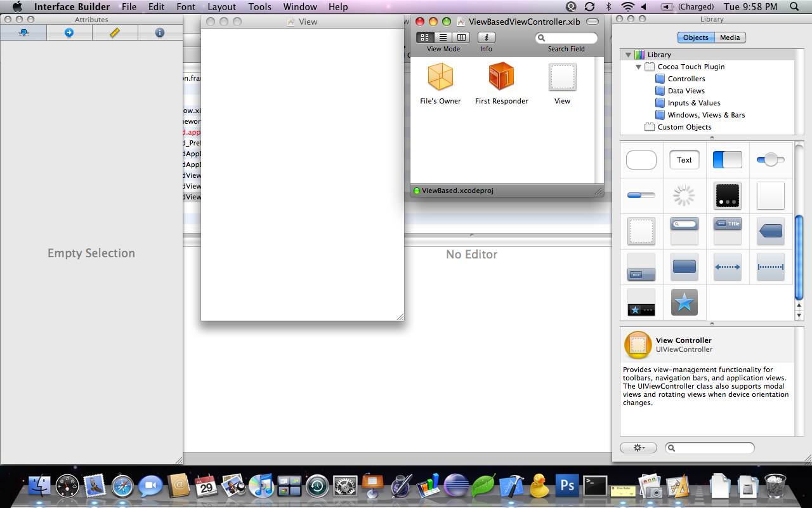Pick the Search Bar object in Library
Viewport: 812px width, 508px height.
(x=684, y=231)
